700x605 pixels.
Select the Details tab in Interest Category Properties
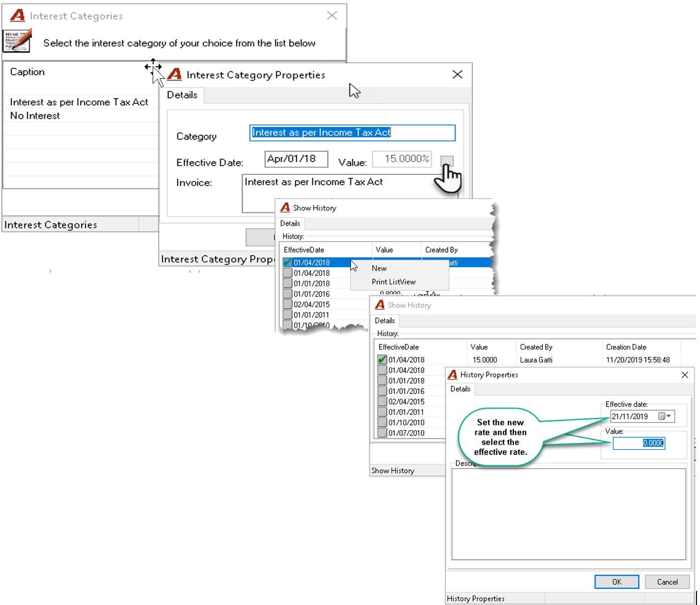pyautogui.click(x=182, y=95)
